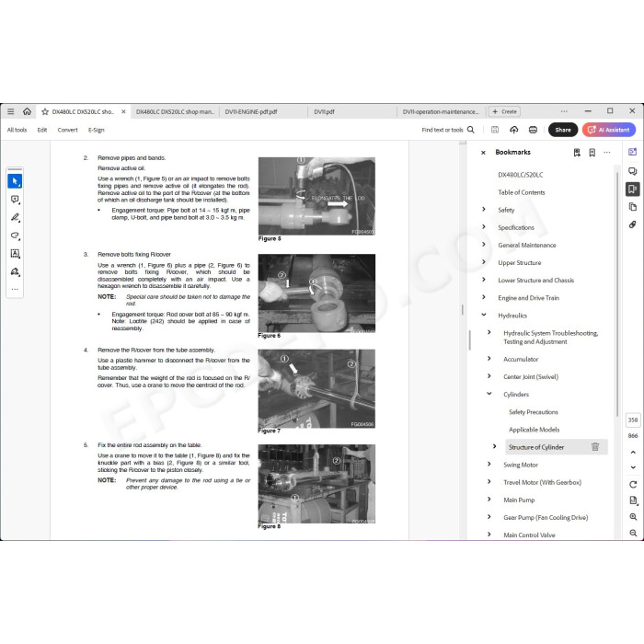Click the print icon

tap(533, 130)
